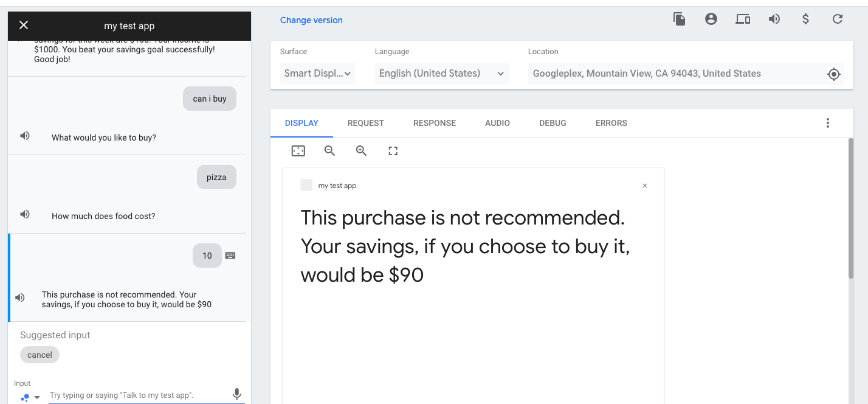Expand the assistant input mode dropdown arrow
The width and height of the screenshot is (868, 404).
pyautogui.click(x=37, y=397)
